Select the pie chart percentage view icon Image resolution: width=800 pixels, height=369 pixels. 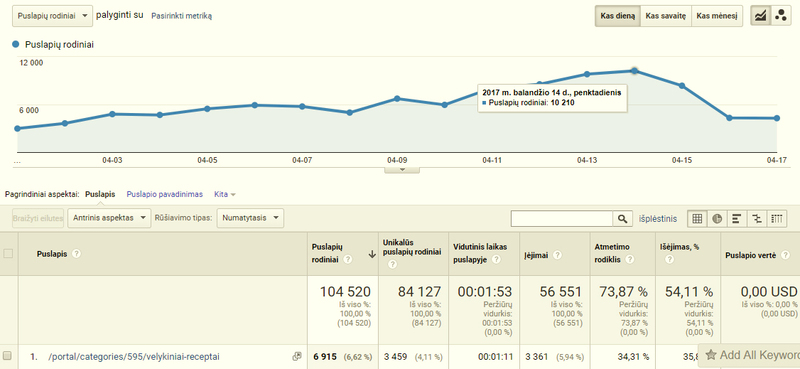click(717, 219)
